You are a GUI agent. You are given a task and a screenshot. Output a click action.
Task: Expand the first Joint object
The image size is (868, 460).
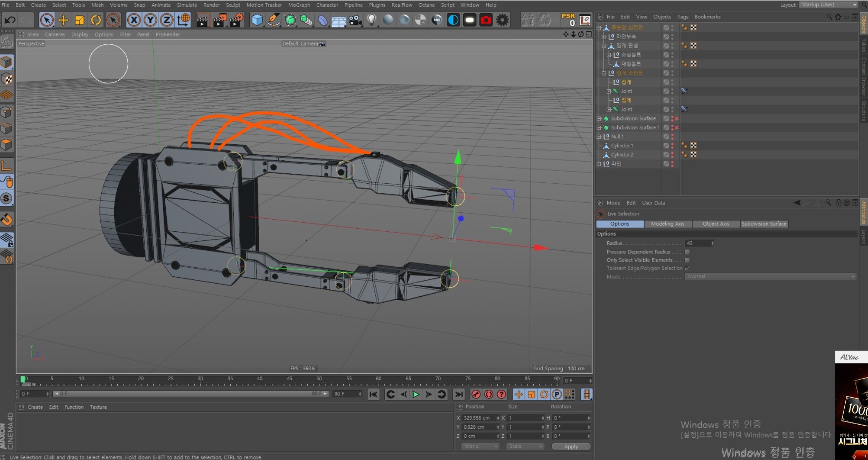(608, 91)
